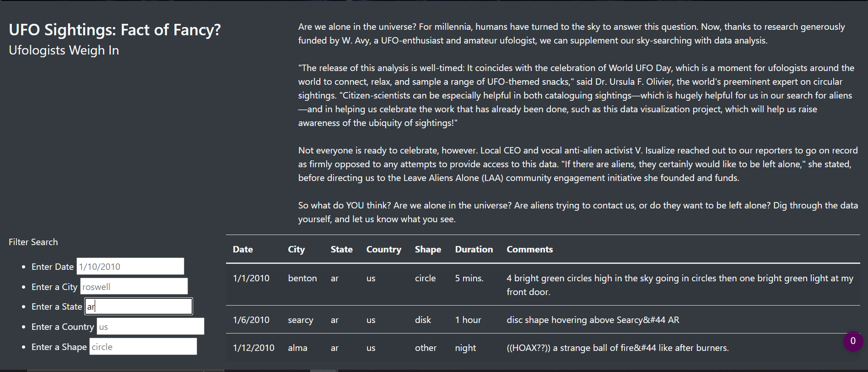The width and height of the screenshot is (868, 372).
Task: Click the Enter a State field containing 'ar'
Action: pos(138,306)
